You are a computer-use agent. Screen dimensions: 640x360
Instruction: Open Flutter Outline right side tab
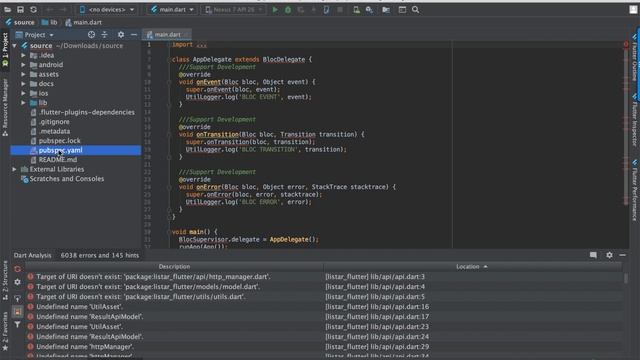[x=634, y=57]
